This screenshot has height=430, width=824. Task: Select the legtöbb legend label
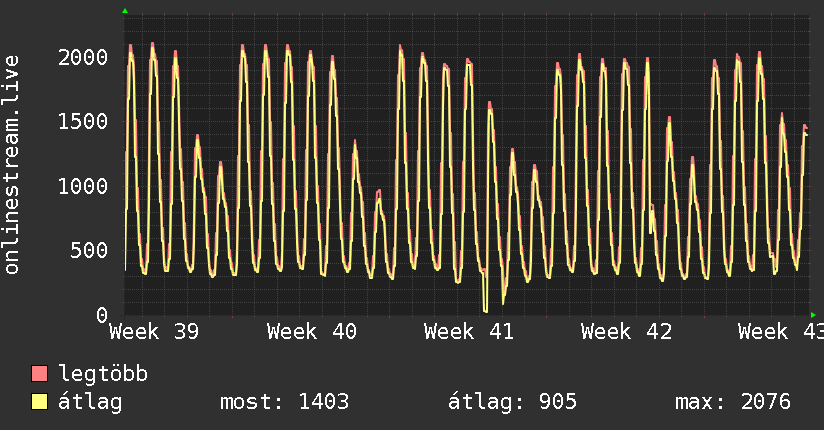(x=103, y=374)
